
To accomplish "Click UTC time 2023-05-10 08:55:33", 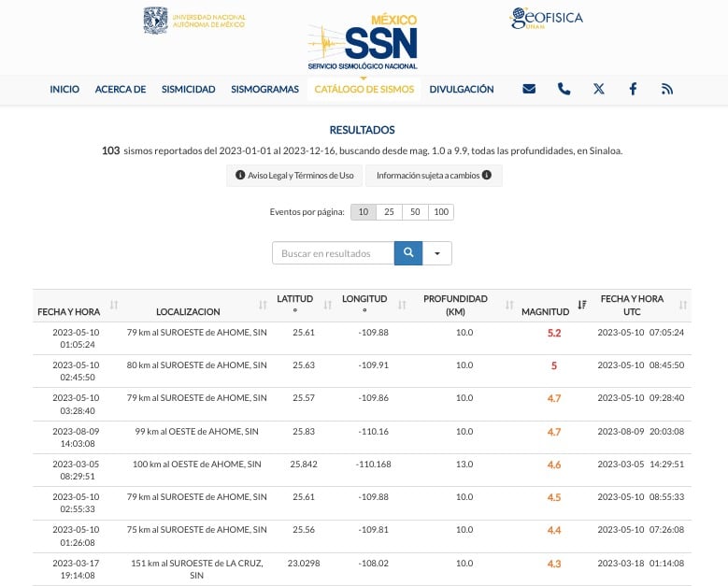I will tap(641, 496).
